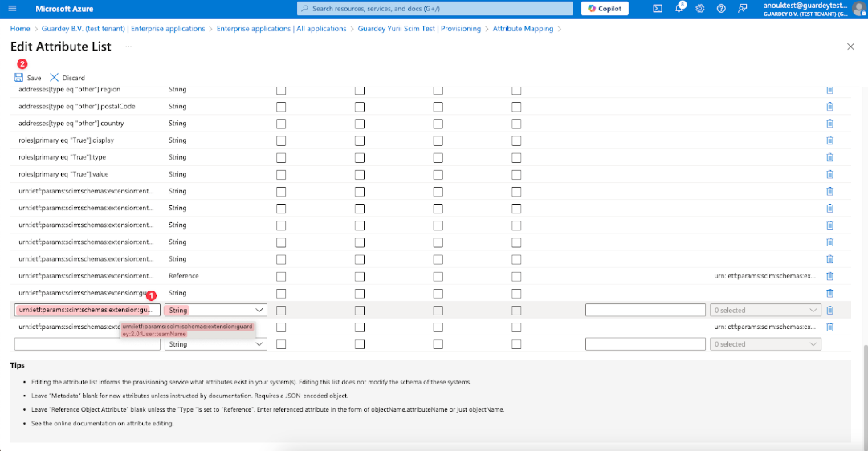
Task: Open portal settings gear
Action: coord(699,8)
